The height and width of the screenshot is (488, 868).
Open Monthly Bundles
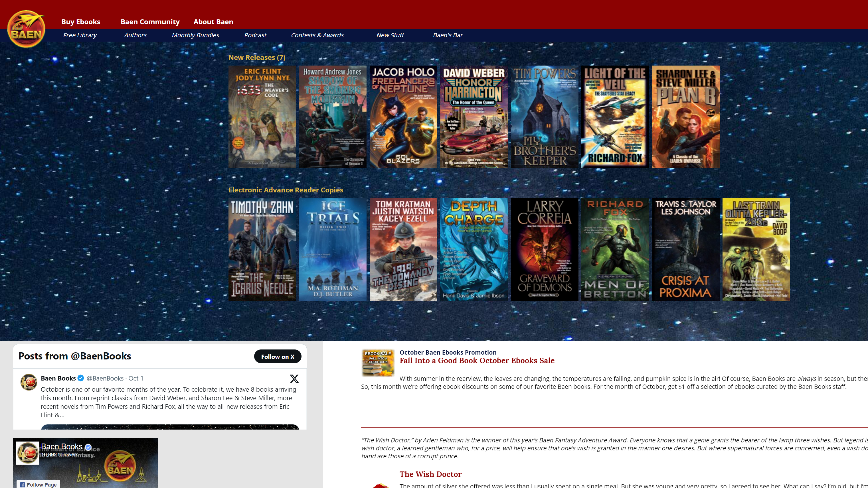coord(195,35)
